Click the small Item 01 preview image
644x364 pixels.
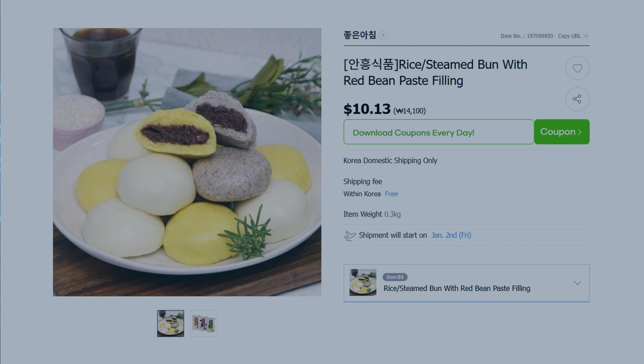[363, 282]
